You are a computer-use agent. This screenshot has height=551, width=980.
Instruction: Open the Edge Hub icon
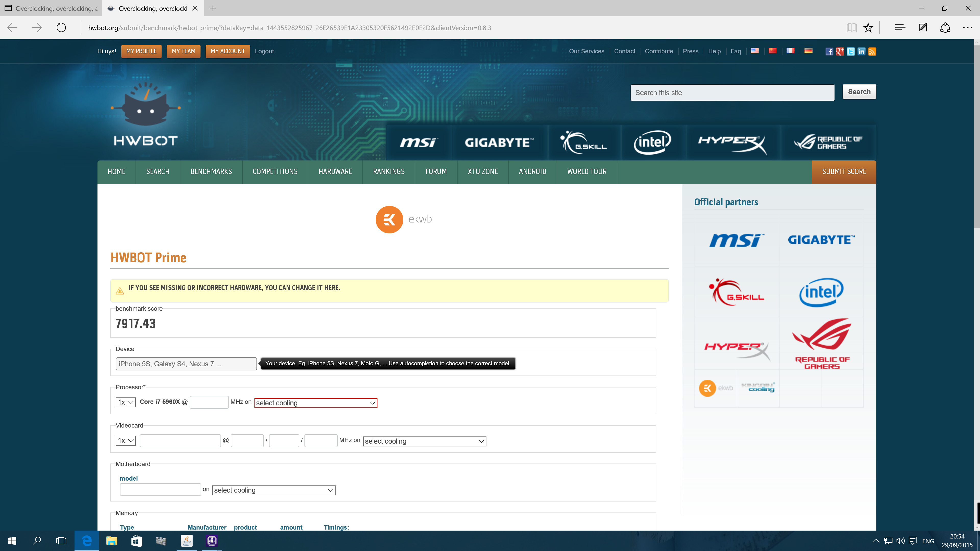[900, 27]
